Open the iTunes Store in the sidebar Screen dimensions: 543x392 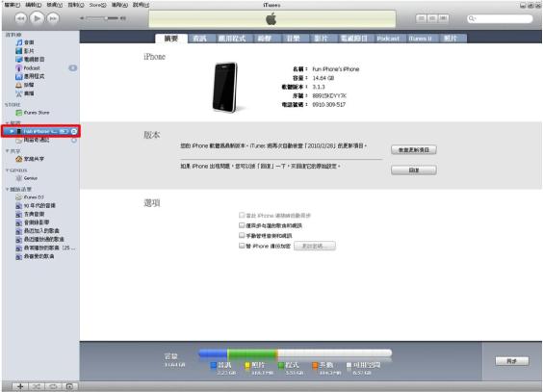(x=33, y=113)
